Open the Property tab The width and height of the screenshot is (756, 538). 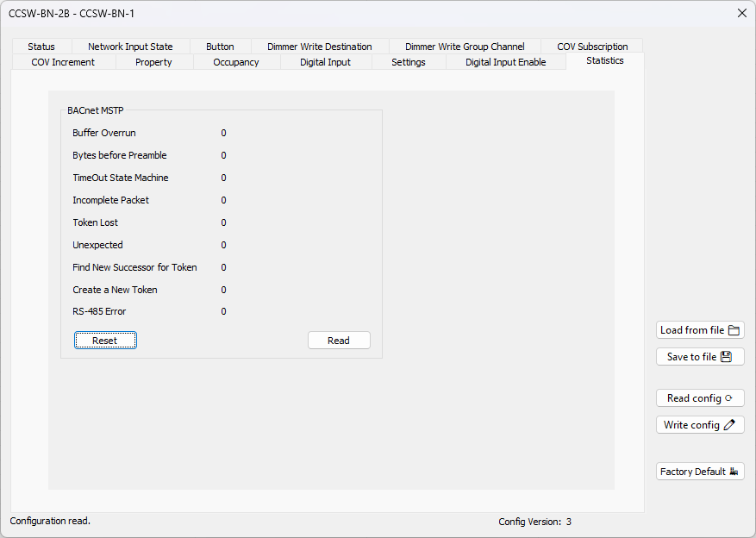tap(153, 62)
